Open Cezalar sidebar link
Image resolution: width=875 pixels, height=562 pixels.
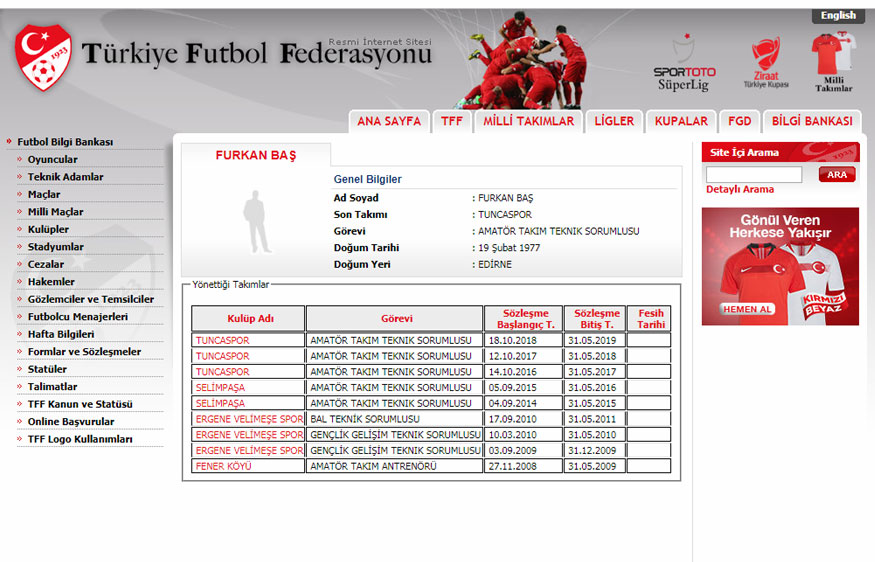click(x=46, y=265)
